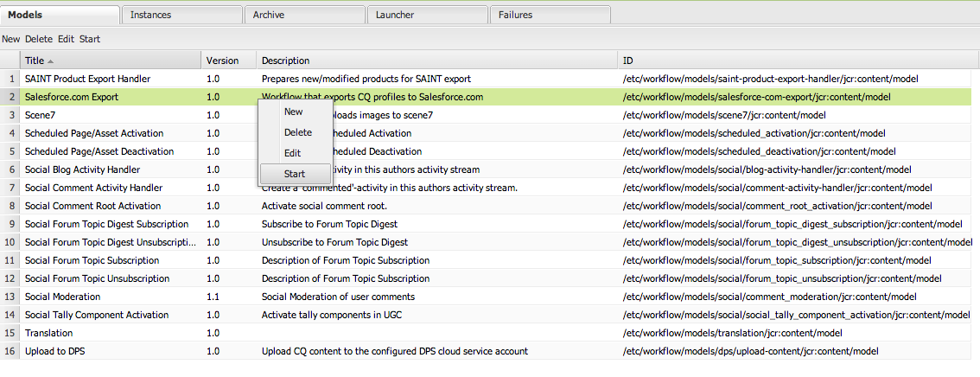Image resolution: width=980 pixels, height=377 pixels.
Task: Sort by the Title column header
Action: [35, 61]
